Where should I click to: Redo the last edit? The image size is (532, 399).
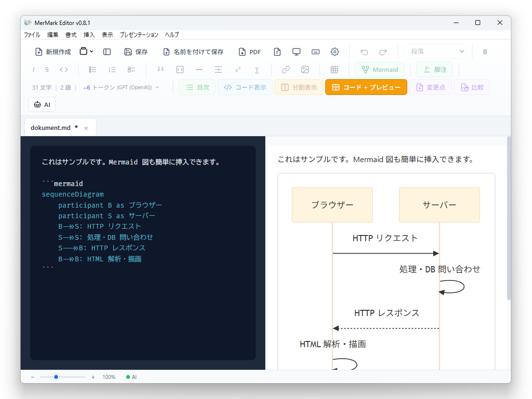pos(383,52)
